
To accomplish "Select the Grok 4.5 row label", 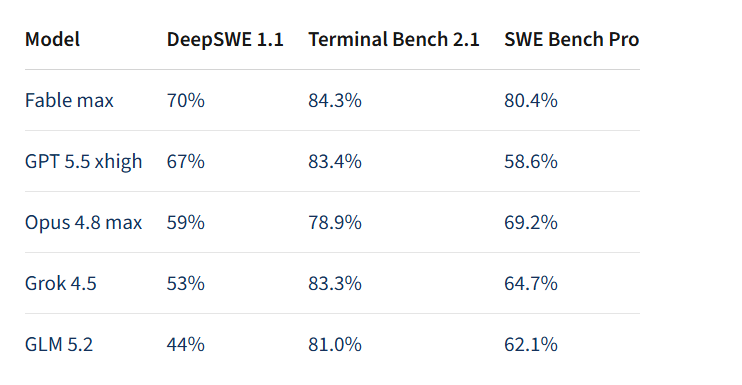I will tap(61, 283).
